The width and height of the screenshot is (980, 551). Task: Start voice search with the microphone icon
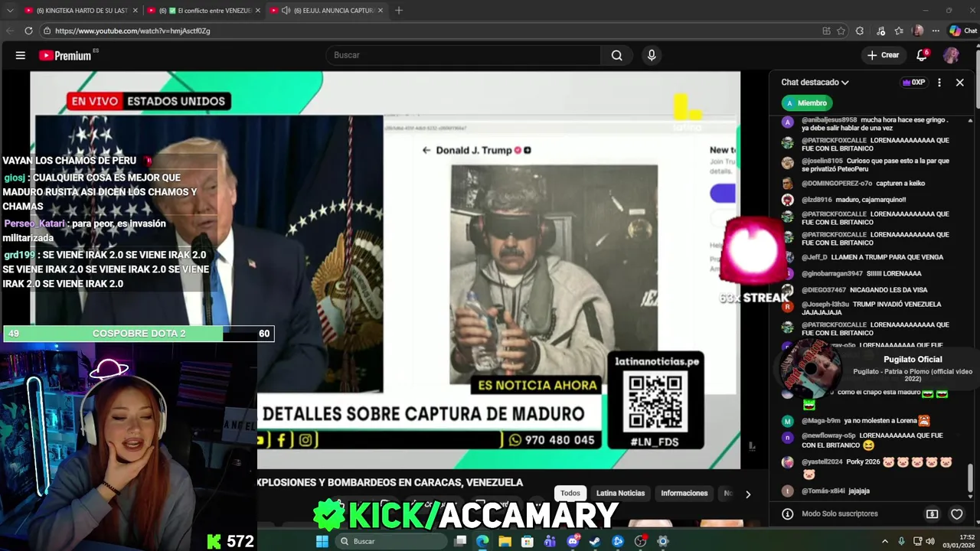click(652, 55)
